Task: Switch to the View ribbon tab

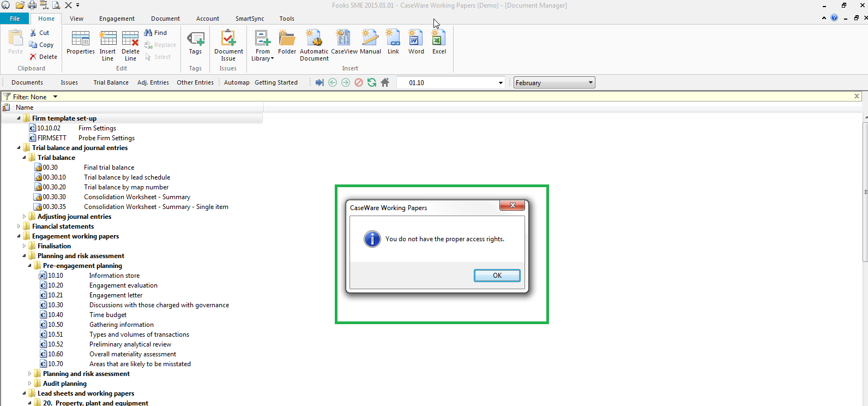Action: (77, 19)
